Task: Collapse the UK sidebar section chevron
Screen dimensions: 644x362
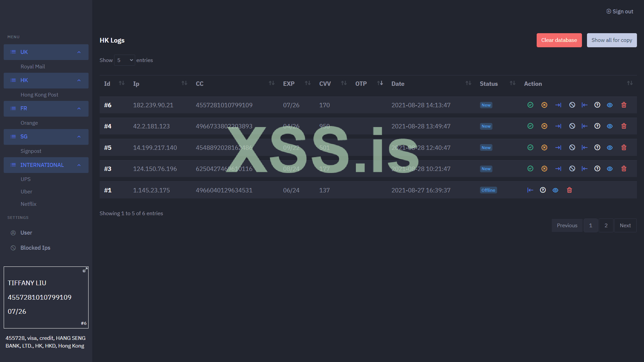Action: coord(79,52)
